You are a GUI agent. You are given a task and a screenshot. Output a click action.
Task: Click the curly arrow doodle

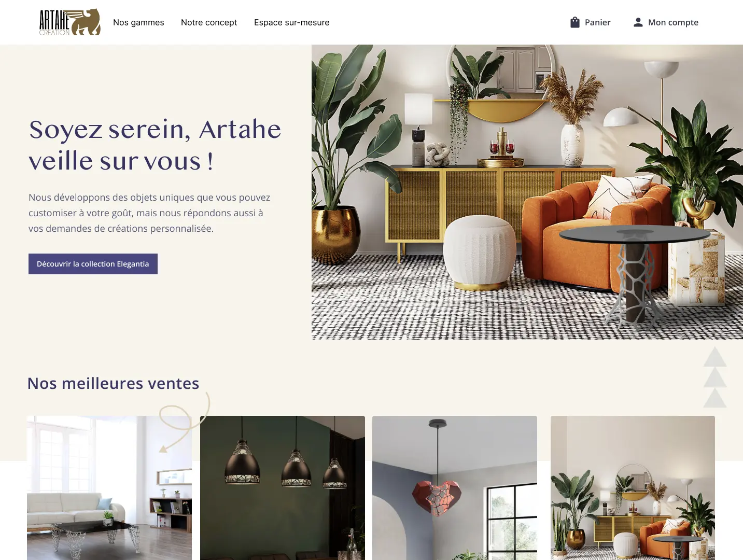pyautogui.click(x=184, y=422)
